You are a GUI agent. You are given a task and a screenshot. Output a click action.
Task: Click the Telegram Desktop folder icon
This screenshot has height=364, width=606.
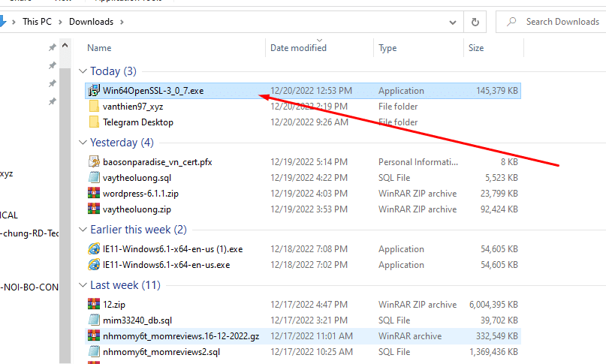[94, 122]
